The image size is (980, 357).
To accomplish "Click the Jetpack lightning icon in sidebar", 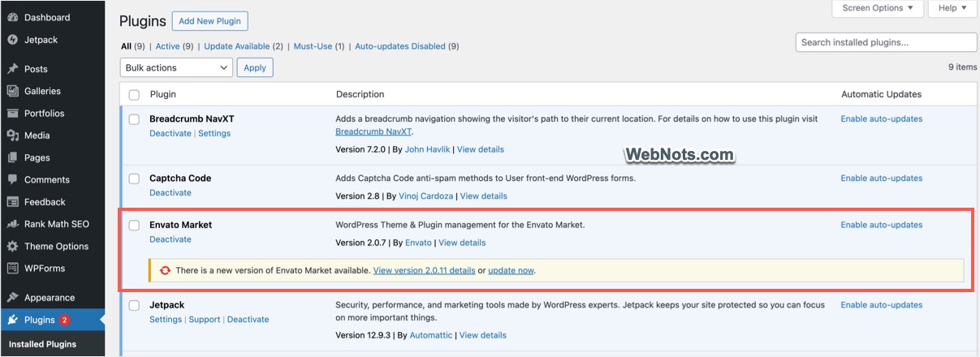I will point(13,39).
